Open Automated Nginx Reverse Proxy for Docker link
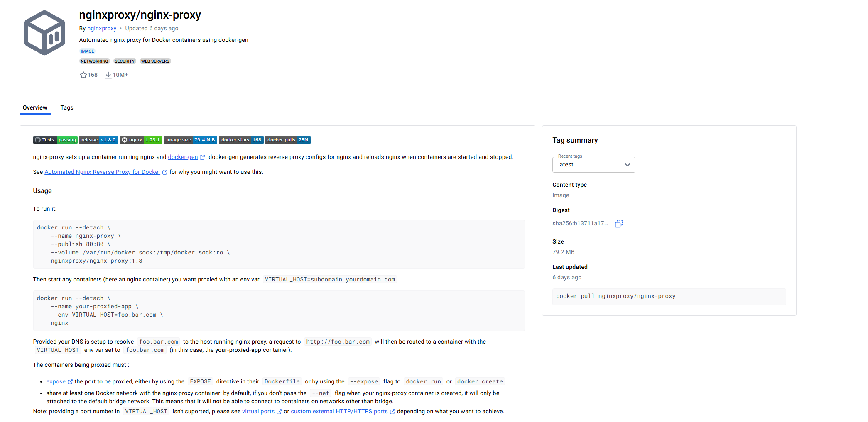The width and height of the screenshot is (868, 422). (102, 172)
